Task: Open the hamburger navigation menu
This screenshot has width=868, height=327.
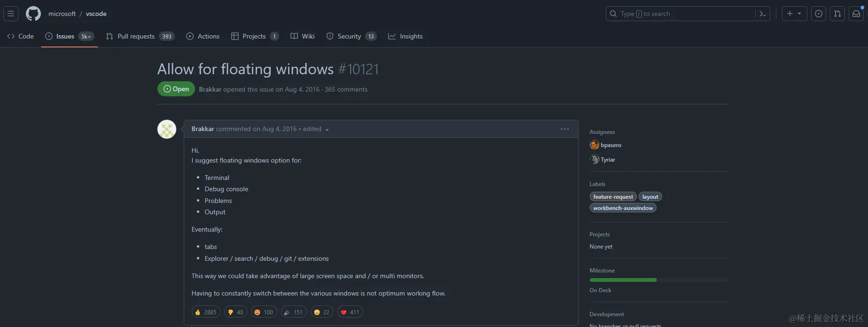Action: coord(11,14)
